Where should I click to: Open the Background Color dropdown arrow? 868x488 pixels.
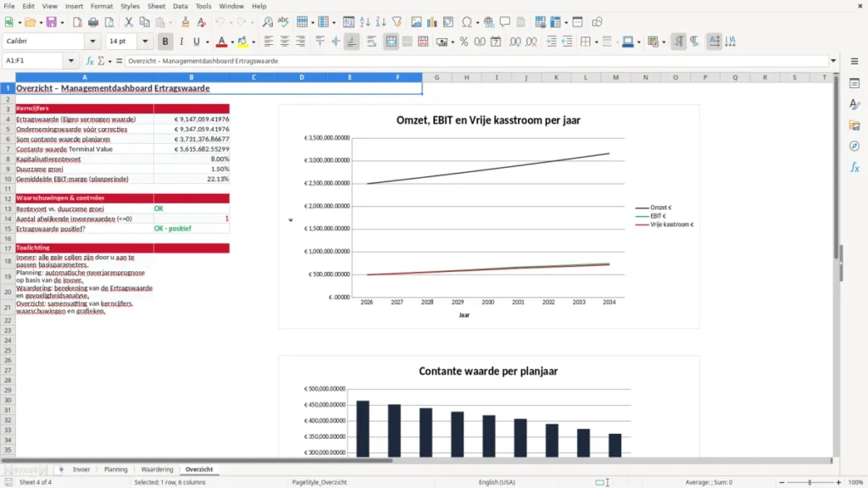pos(253,42)
